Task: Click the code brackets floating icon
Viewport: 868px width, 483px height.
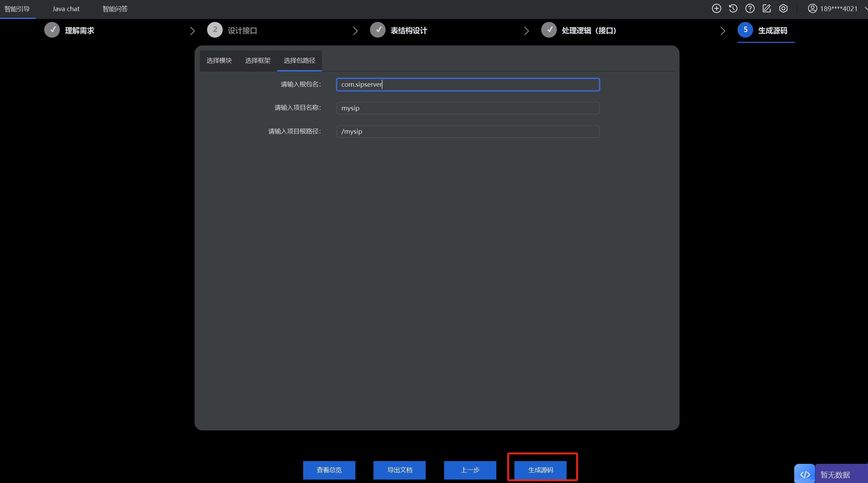Action: pos(804,474)
